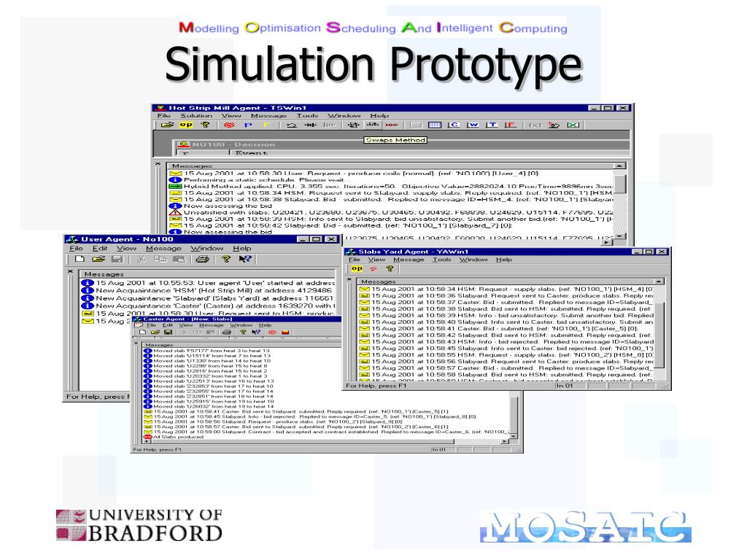
Task: Close the Hot Strip Mill Agent window
Action: click(623, 108)
